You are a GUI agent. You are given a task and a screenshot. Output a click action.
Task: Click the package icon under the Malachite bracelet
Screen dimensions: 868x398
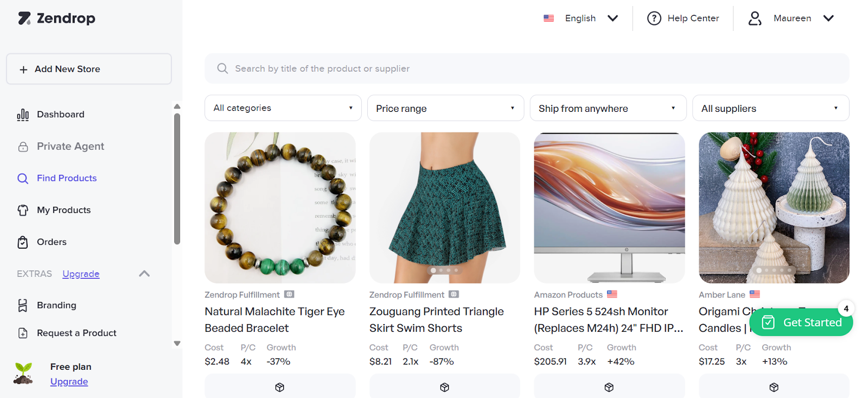(279, 387)
